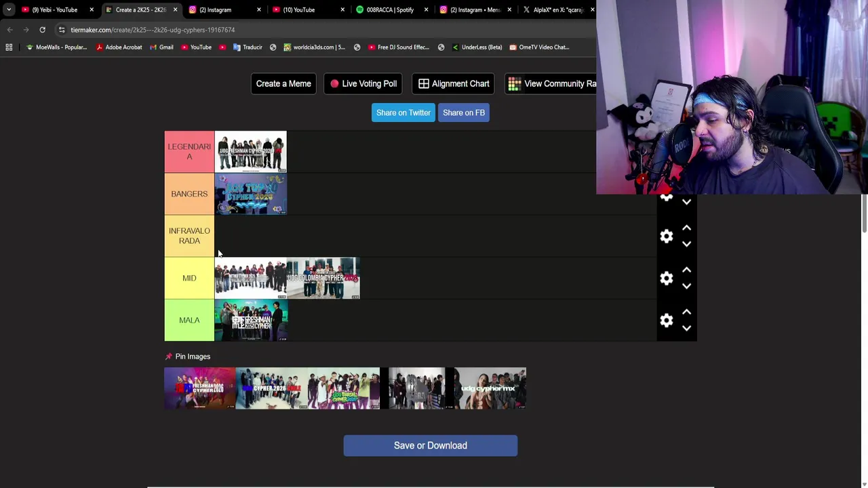The width and height of the screenshot is (868, 488).
Task: Open the Chrome apps grid icon
Action: (x=9, y=47)
